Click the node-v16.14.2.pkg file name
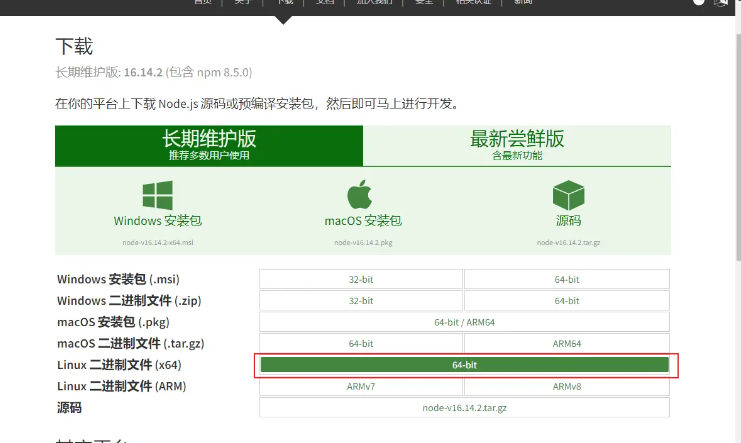 coord(363,243)
